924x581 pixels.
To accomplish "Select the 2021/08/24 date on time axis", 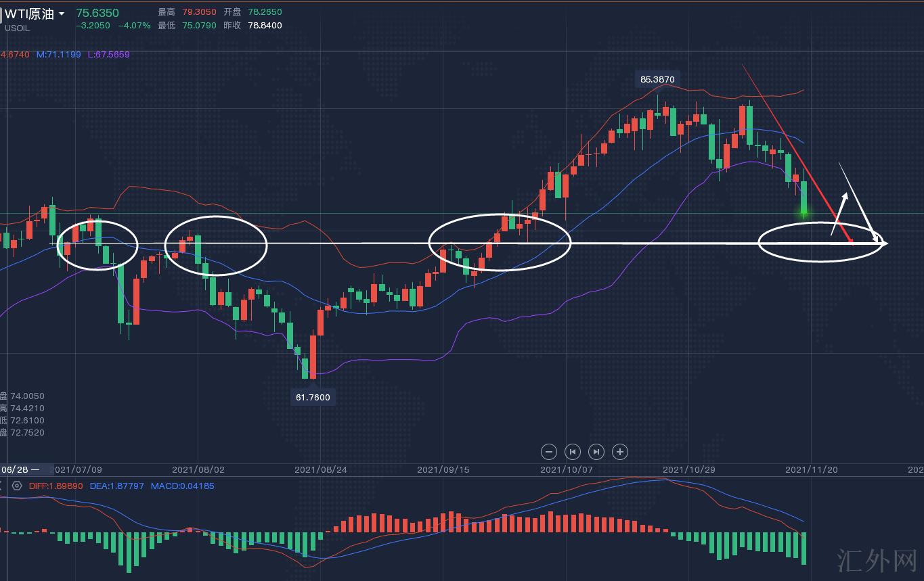I will coord(320,469).
